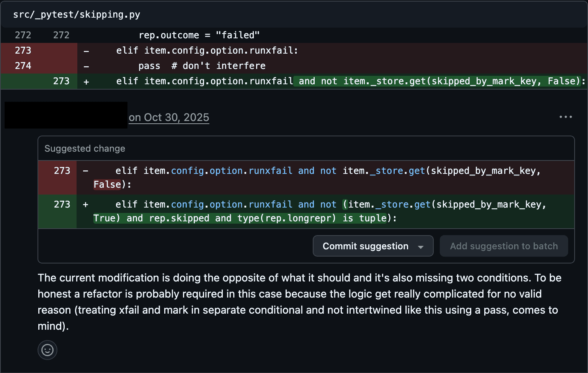Open the dropdown chevron beside Commit suggestion
The image size is (588, 373).
[421, 246]
